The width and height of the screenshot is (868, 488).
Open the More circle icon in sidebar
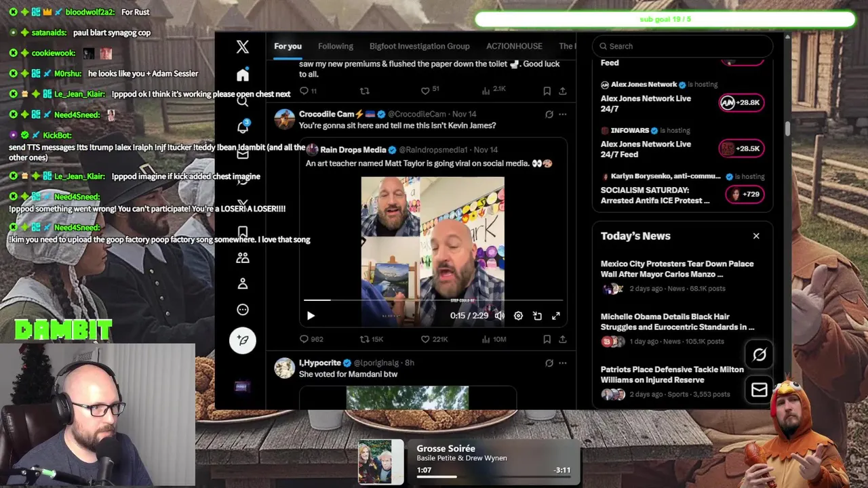pyautogui.click(x=243, y=310)
